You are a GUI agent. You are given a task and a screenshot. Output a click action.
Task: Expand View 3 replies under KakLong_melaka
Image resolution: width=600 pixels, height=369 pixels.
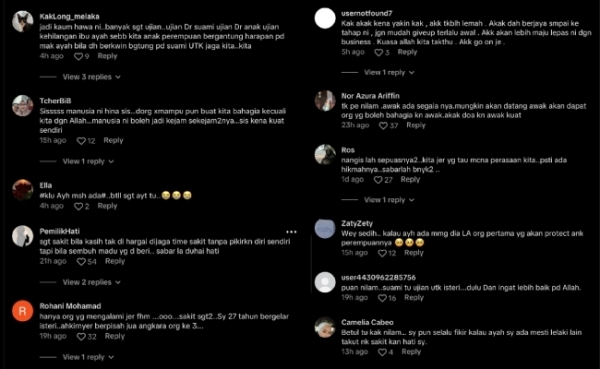tap(91, 77)
